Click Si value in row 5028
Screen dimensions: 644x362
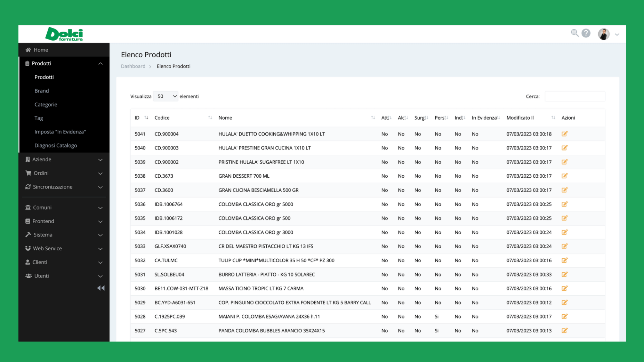tap(437, 317)
